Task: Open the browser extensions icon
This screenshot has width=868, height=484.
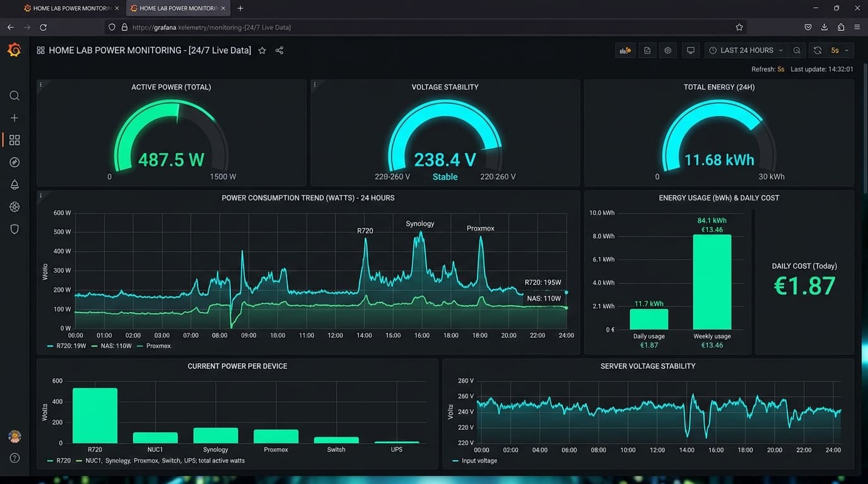Action: click(x=841, y=27)
